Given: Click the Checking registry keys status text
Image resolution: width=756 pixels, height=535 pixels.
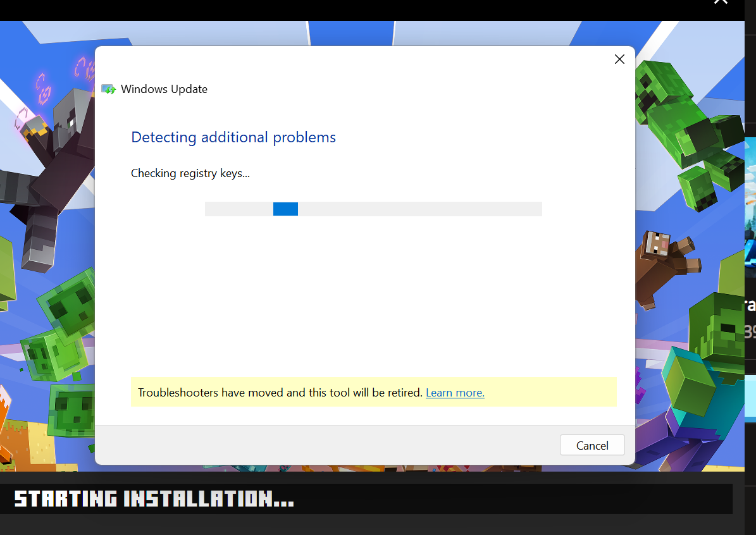Looking at the screenshot, I should [x=190, y=173].
